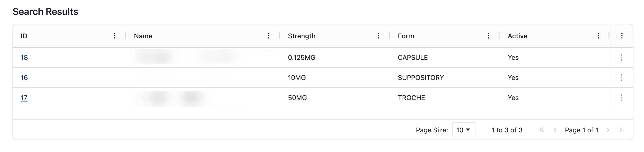This screenshot has height=152, width=644.
Task: Open the Name column menu icon
Action: coord(268,36)
